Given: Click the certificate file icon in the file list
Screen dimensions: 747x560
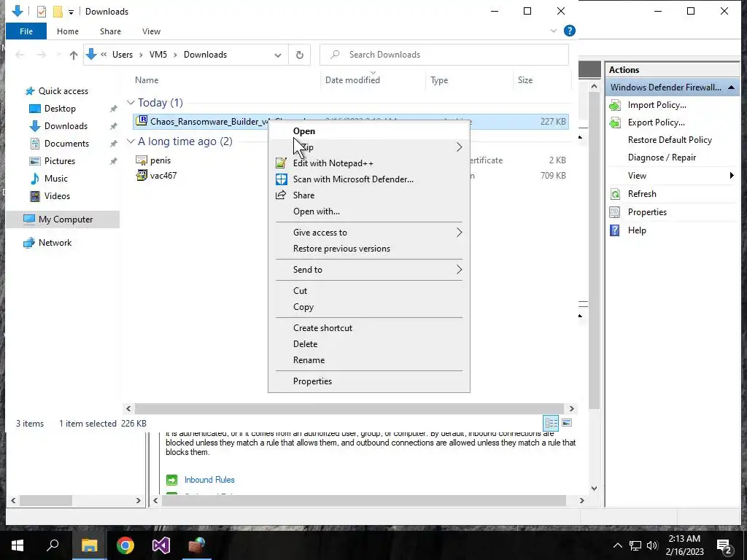Looking at the screenshot, I should (142, 160).
